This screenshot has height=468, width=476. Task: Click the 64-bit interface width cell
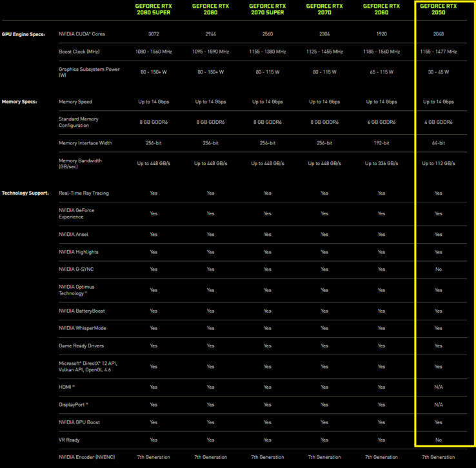point(439,143)
